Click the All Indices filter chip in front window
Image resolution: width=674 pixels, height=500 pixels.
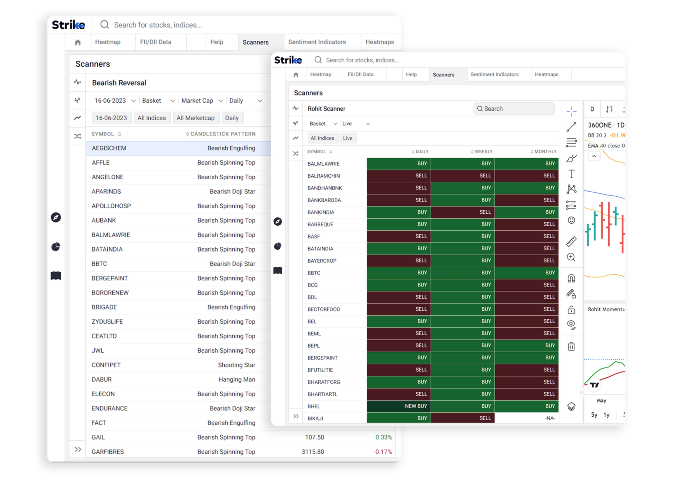[x=322, y=138]
